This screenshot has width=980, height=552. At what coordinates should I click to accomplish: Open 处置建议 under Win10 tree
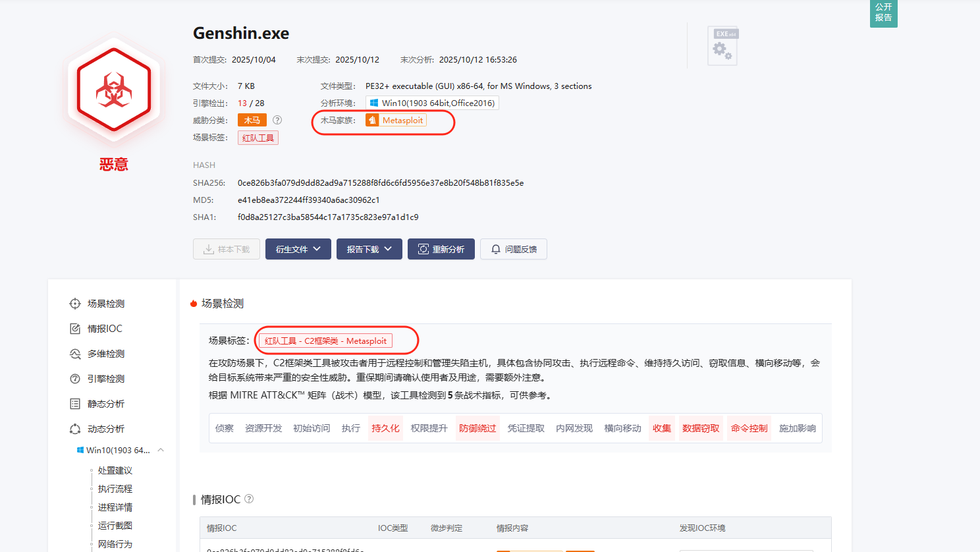pyautogui.click(x=115, y=470)
